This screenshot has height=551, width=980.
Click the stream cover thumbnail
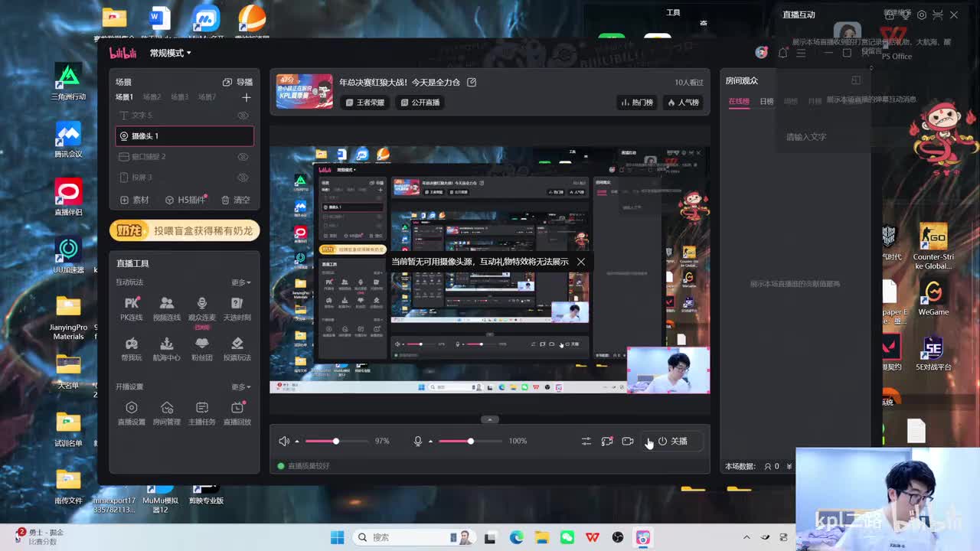304,92
